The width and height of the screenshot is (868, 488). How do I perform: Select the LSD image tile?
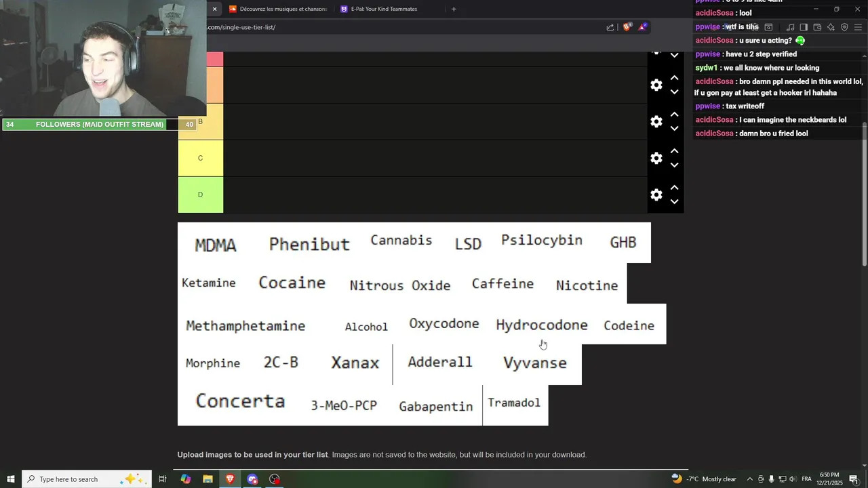point(468,243)
